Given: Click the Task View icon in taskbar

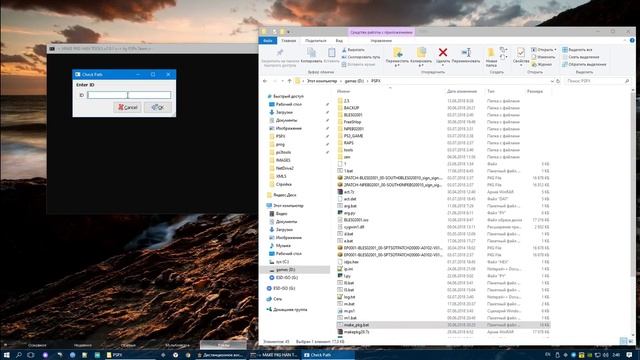Looking at the screenshot, I should [x=31, y=355].
